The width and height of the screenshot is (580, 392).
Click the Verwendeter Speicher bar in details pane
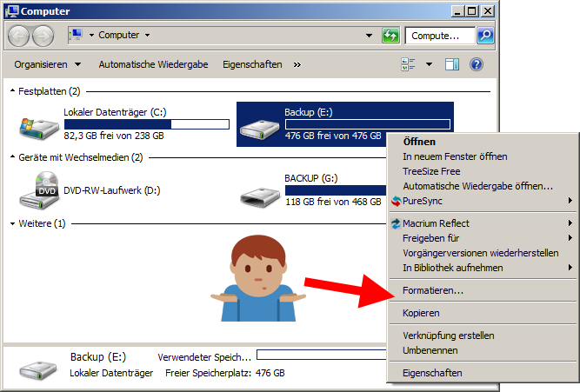[321, 355]
